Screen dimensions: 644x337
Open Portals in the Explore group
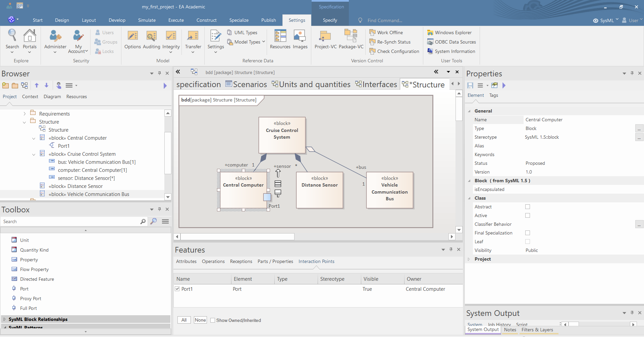point(30,36)
